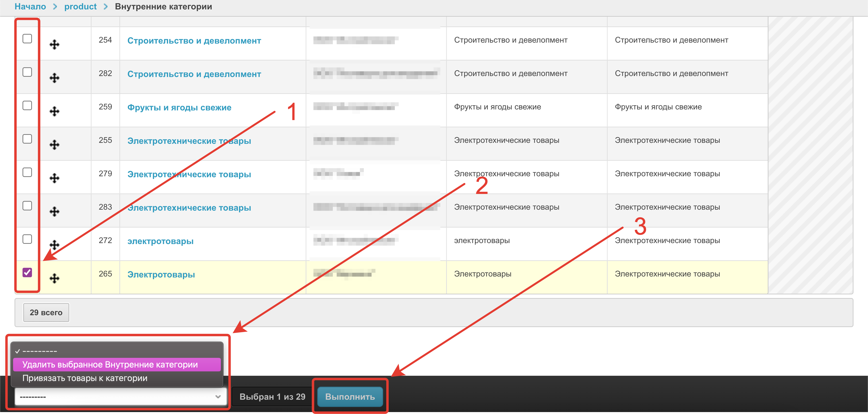Uncheck the selected checkbox for row 265
Image resolution: width=868 pixels, height=414 pixels.
coord(27,272)
